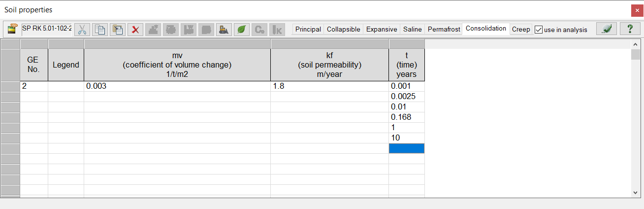Click the Copy icon in toolbar
This screenshot has width=644, height=209.
click(100, 30)
